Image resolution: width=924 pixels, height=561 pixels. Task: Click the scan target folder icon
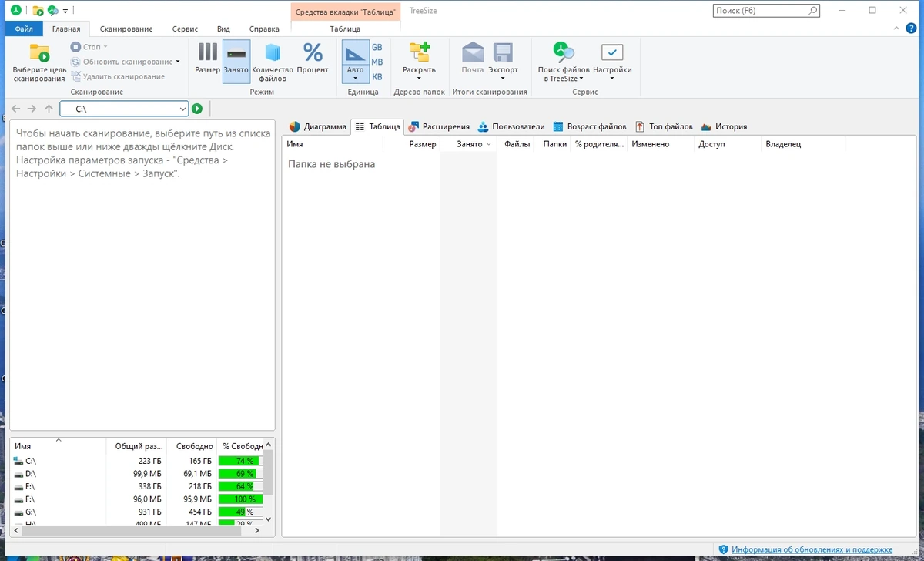tap(39, 53)
